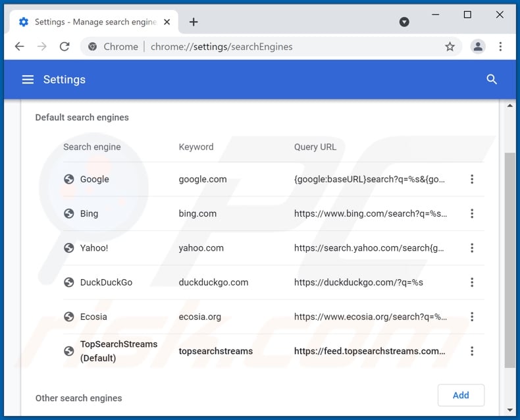Image resolution: width=520 pixels, height=420 pixels.
Task: Click the Keyword column header
Action: 196,147
